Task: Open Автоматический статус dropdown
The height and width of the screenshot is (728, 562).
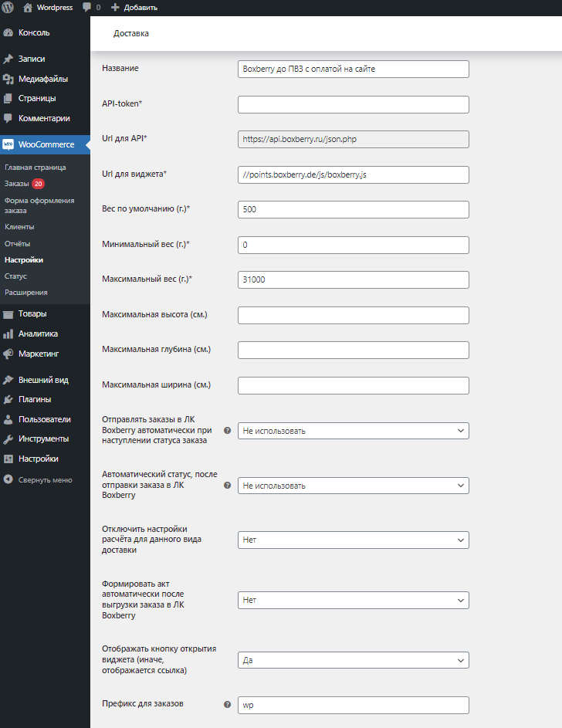Action: (x=353, y=486)
